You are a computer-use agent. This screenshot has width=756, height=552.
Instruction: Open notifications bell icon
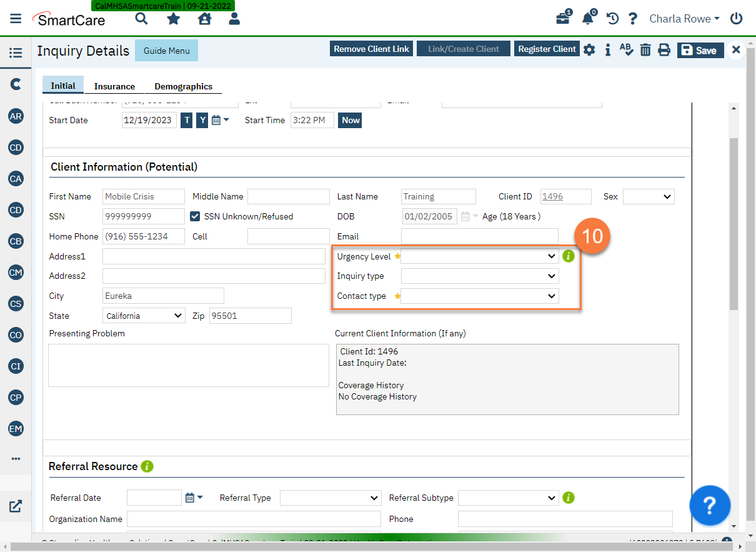pos(587,19)
